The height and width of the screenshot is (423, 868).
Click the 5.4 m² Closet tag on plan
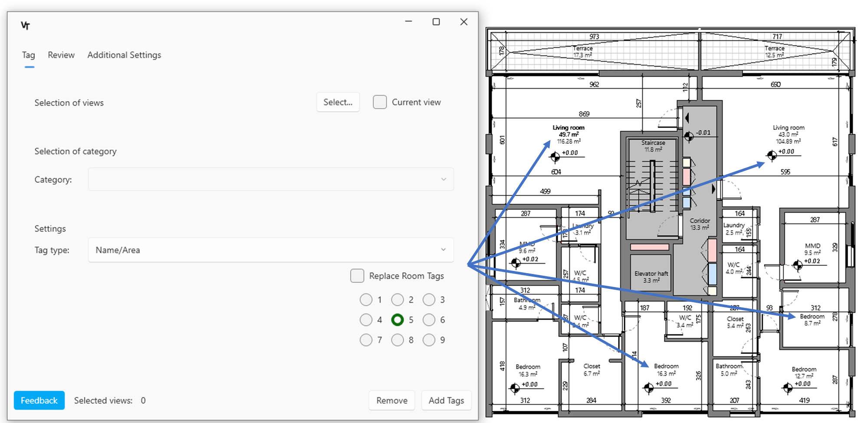point(735,322)
